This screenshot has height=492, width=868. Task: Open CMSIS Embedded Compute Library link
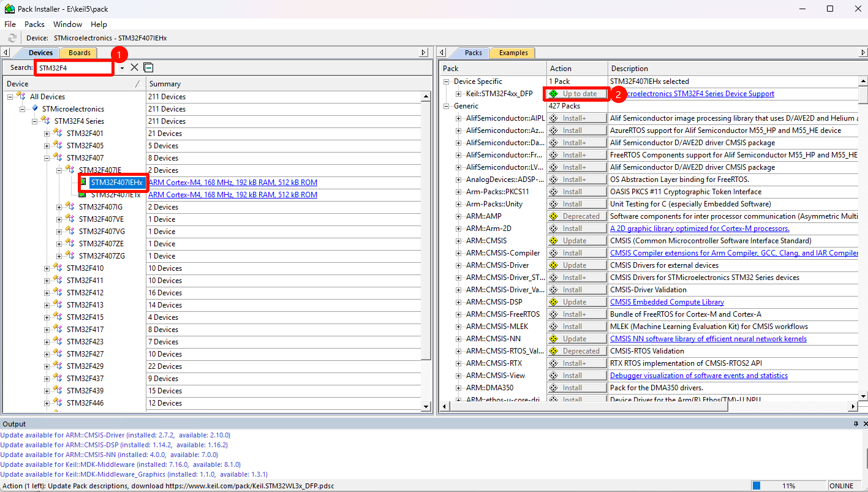[x=666, y=302]
